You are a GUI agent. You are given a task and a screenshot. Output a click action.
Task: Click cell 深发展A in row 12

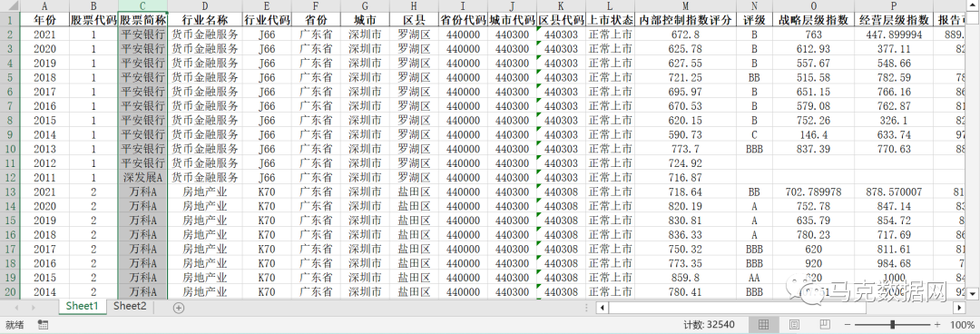pyautogui.click(x=143, y=178)
